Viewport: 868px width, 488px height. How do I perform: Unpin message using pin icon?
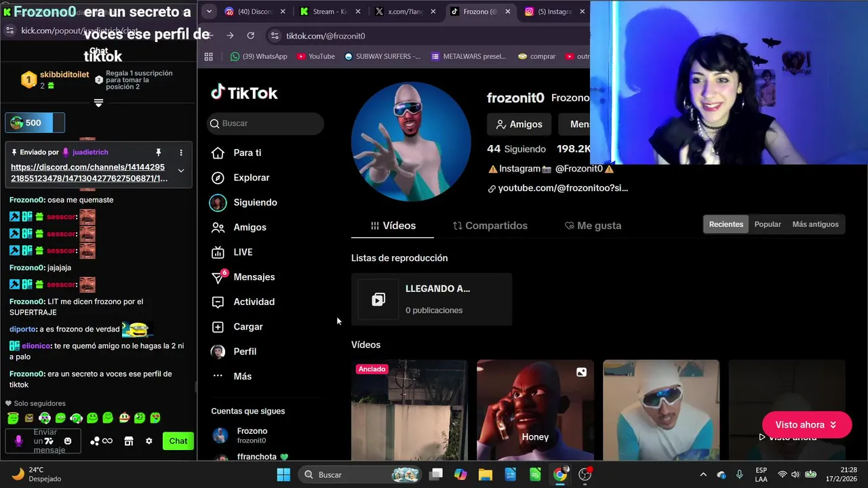point(158,152)
